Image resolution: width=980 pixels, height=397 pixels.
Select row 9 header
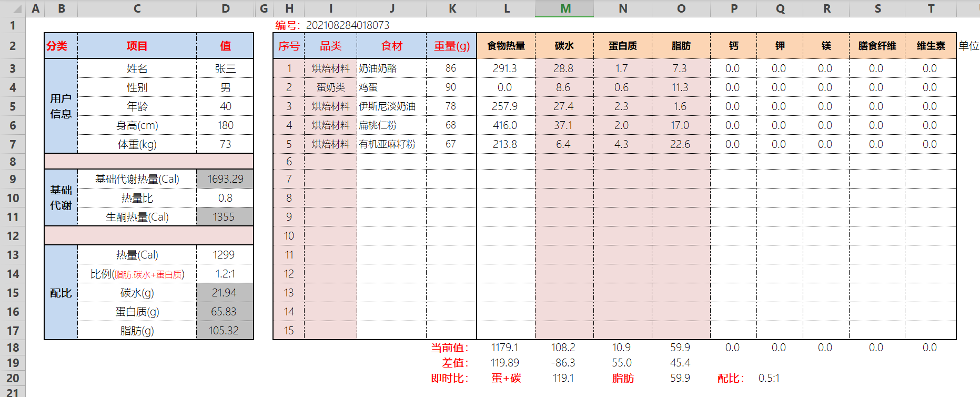[13, 179]
